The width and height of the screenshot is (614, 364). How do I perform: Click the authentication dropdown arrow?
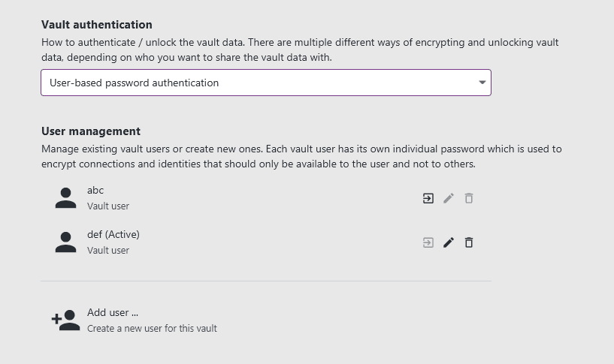[x=482, y=83]
